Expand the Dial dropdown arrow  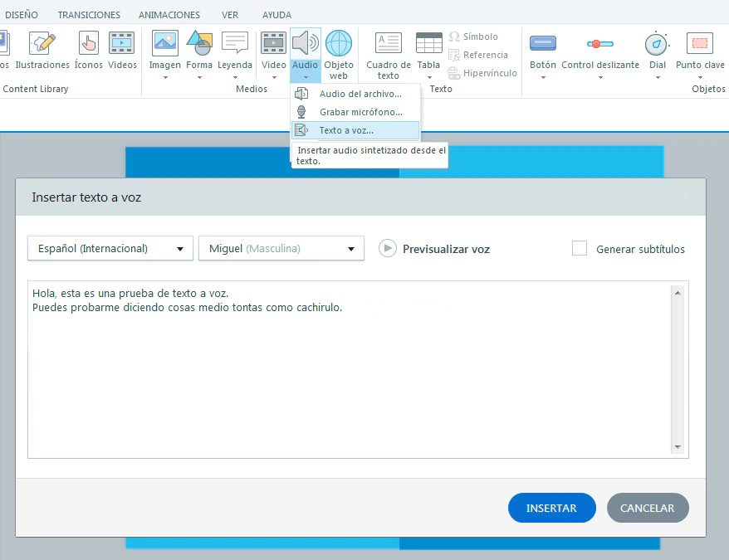pos(658,78)
